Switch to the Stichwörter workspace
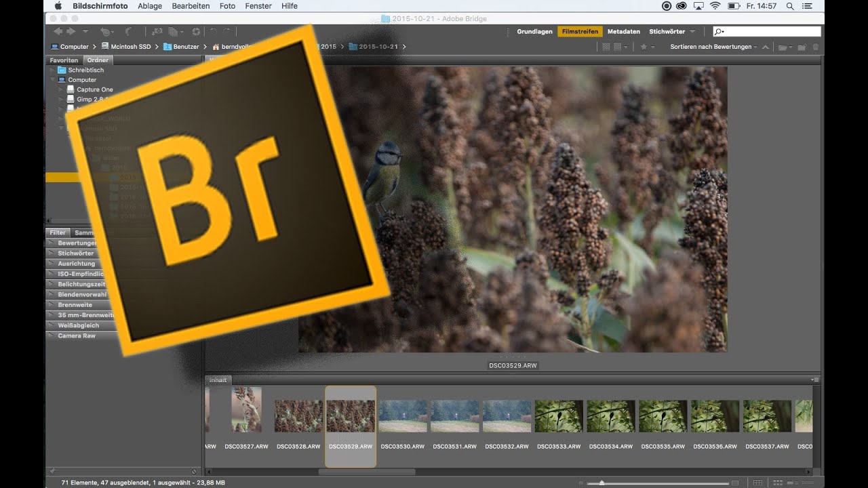Image resolution: width=868 pixels, height=488 pixels. point(667,32)
